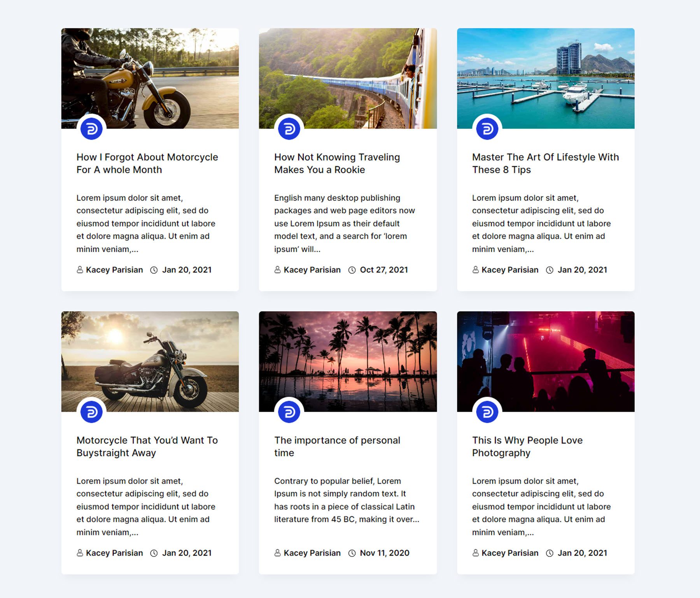Open the article How I Forgot About Motorcycle
Viewport: 700px width, 598px height.
pyautogui.click(x=147, y=163)
